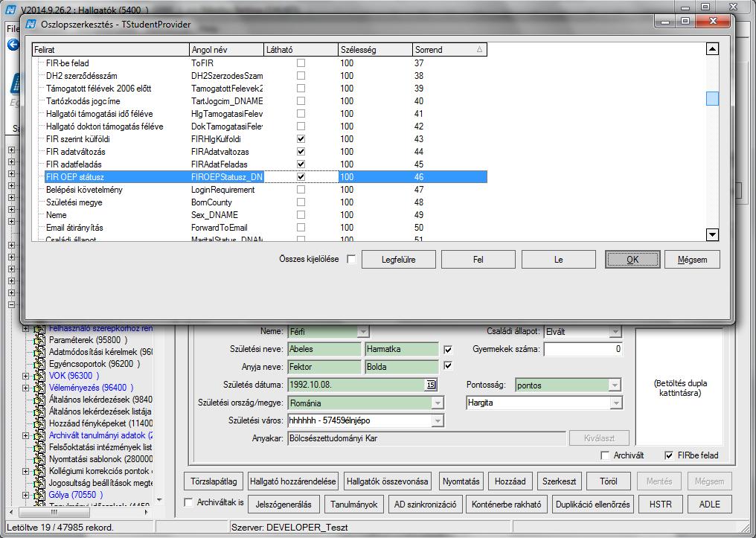Click the Le button to move down
This screenshot has height=538, width=756.
pyautogui.click(x=558, y=260)
